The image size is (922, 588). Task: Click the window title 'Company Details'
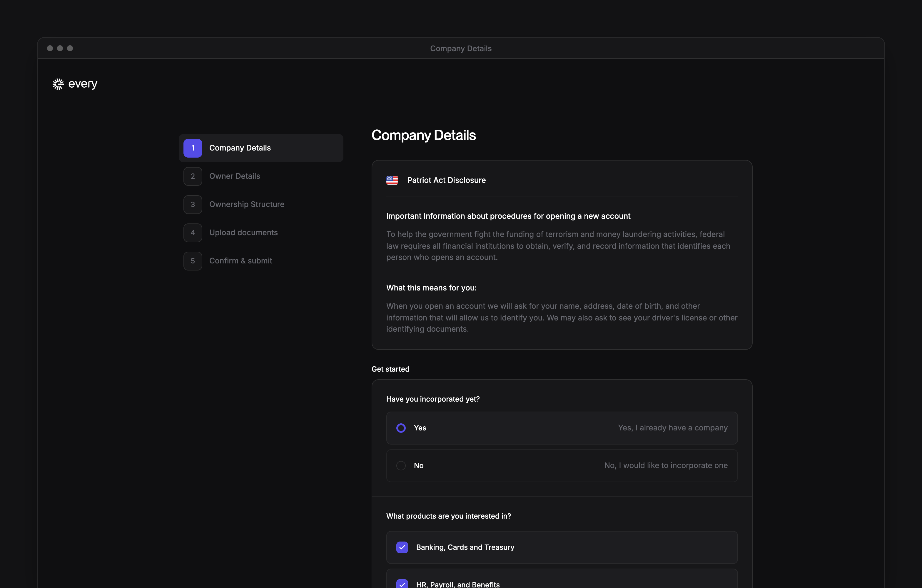[x=461, y=49]
